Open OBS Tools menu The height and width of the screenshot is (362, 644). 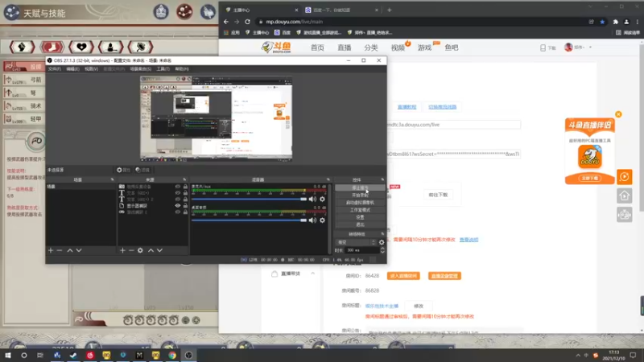[163, 69]
